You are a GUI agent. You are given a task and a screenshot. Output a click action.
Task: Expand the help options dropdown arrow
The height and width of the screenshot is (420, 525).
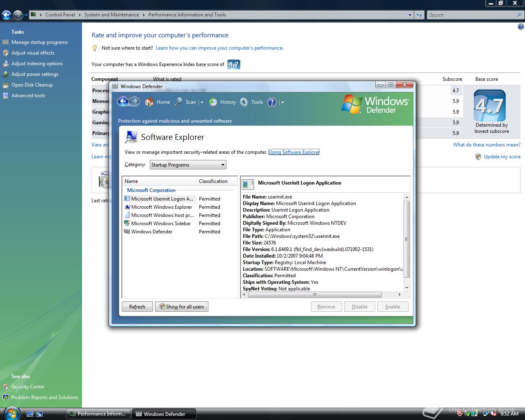pos(283,103)
